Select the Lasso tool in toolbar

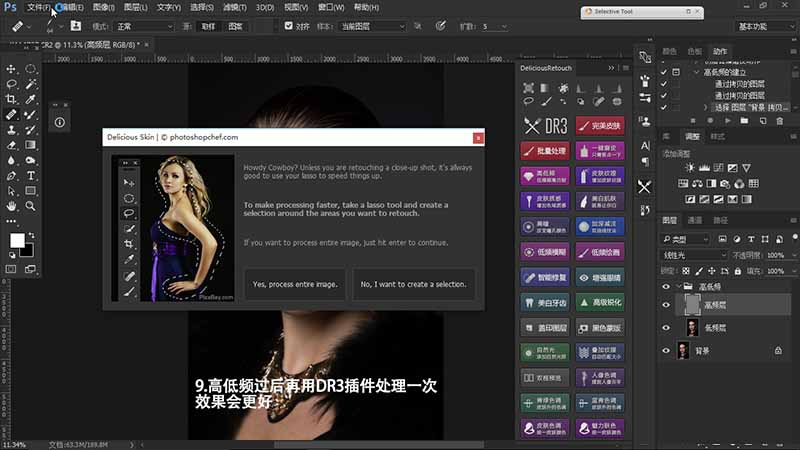coord(12,85)
